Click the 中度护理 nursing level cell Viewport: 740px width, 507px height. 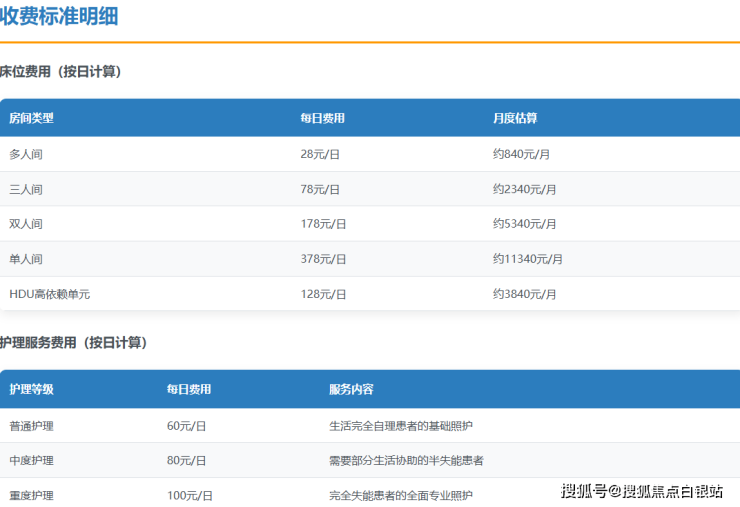click(31, 461)
